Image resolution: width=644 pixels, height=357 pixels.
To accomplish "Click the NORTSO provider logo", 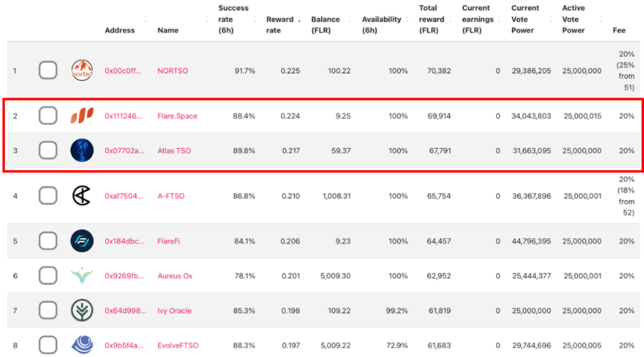I will (x=82, y=71).
